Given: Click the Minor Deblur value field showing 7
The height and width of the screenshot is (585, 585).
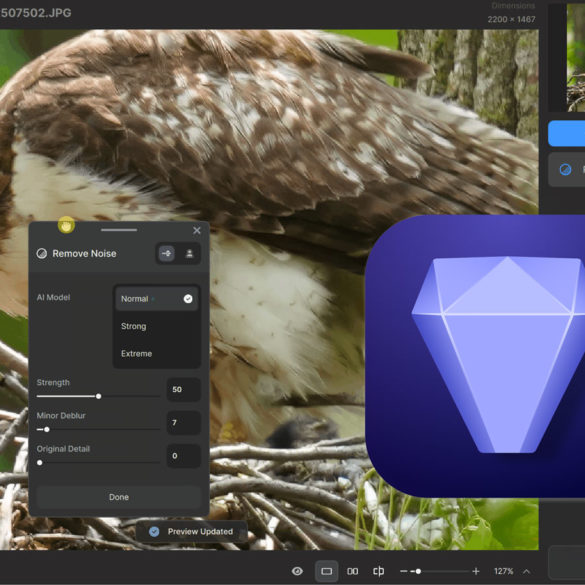Looking at the screenshot, I should point(184,423).
